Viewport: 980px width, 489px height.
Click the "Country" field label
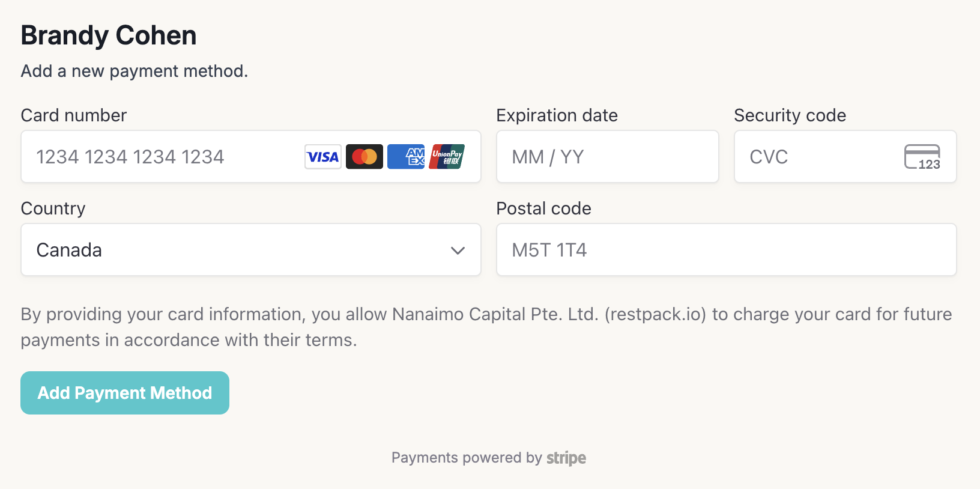[53, 208]
